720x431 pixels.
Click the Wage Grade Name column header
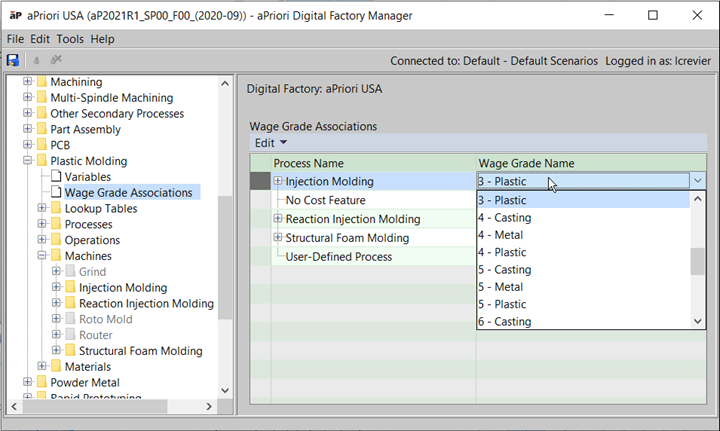[591, 163]
